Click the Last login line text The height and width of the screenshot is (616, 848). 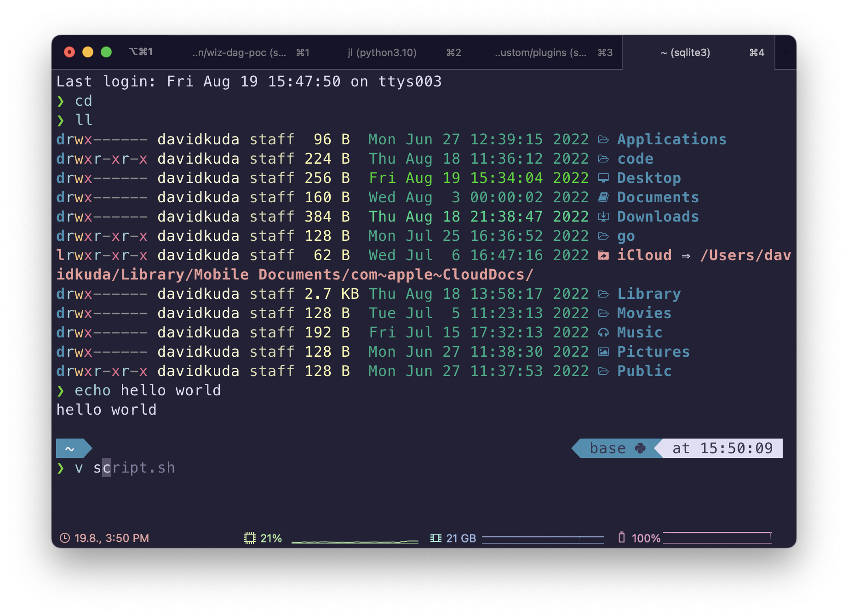pyautogui.click(x=249, y=81)
